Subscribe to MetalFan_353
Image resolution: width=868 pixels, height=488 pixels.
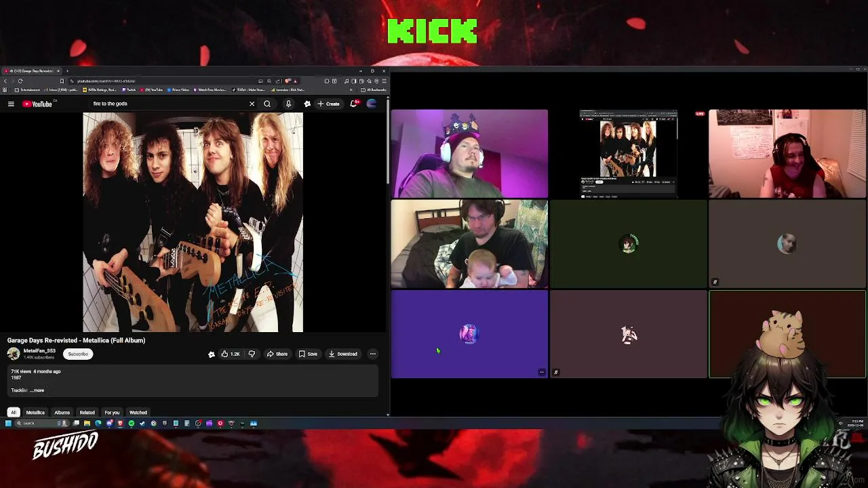78,354
